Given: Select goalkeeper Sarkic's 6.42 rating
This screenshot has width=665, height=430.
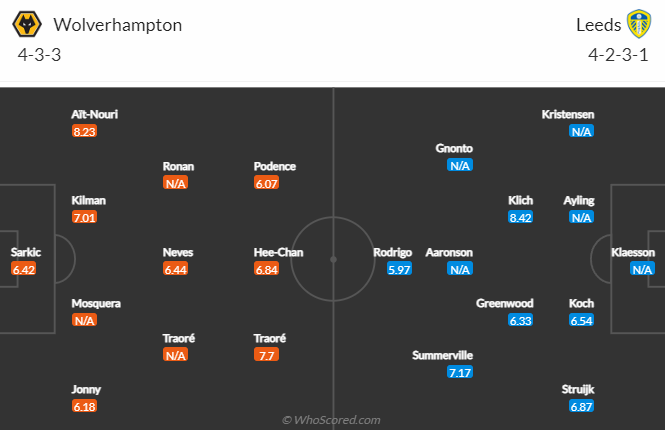Looking at the screenshot, I should (x=23, y=269).
